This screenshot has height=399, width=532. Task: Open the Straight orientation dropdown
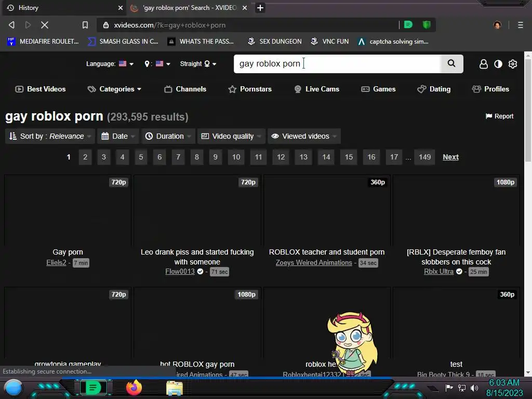[198, 64]
